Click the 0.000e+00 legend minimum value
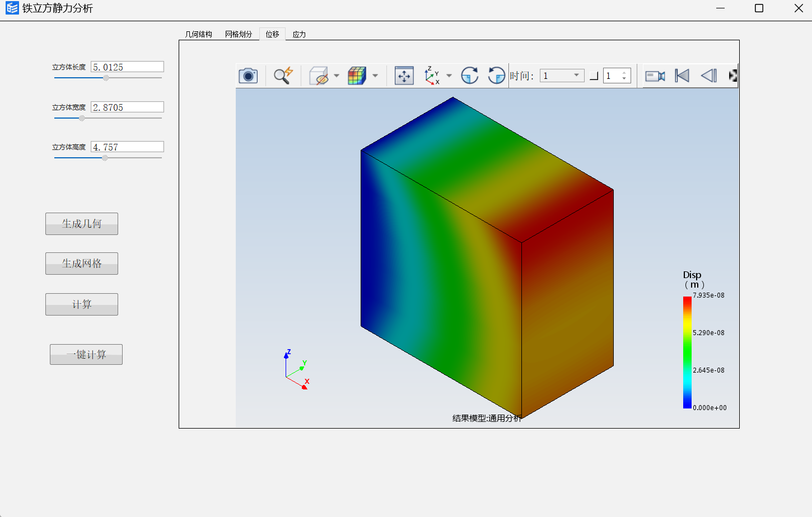 [710, 408]
